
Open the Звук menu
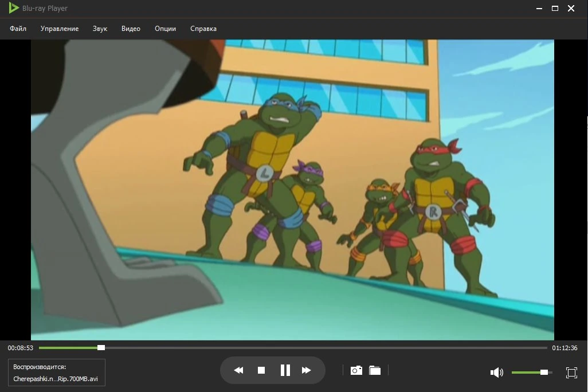point(100,29)
